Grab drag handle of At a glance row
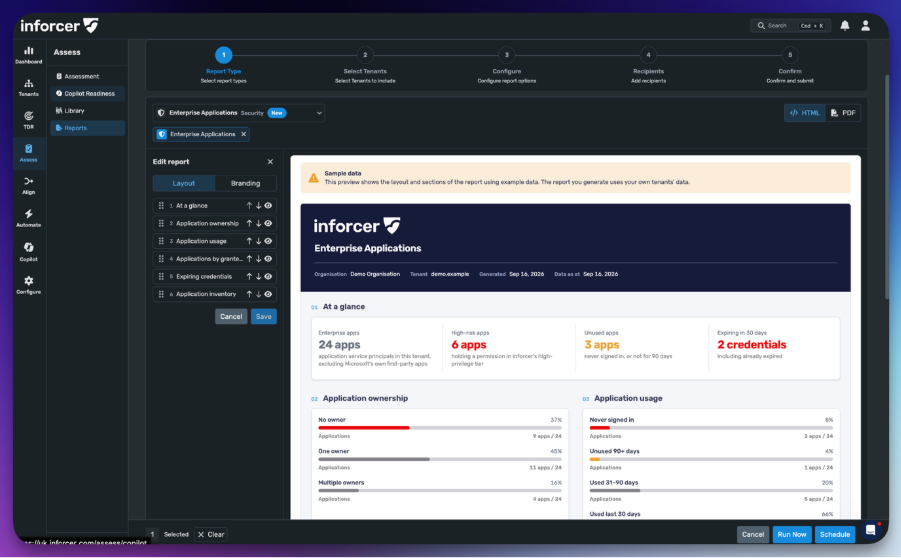Screen dimensions: 901x558 (161, 206)
